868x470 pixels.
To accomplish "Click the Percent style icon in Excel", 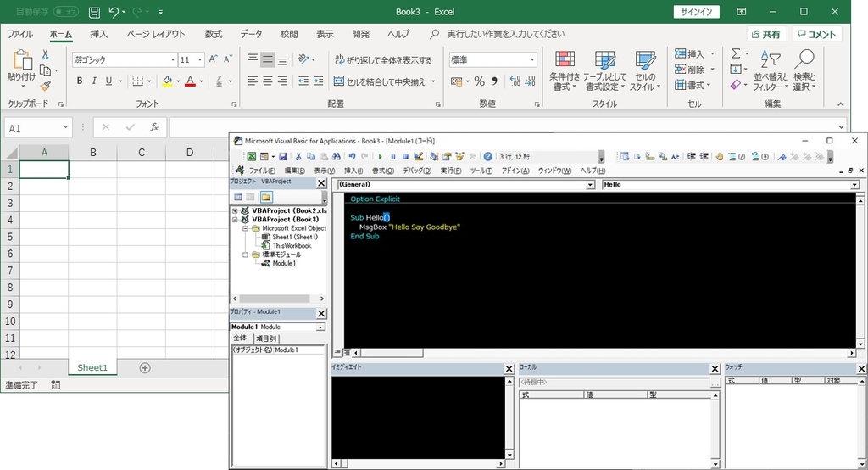I will (480, 81).
